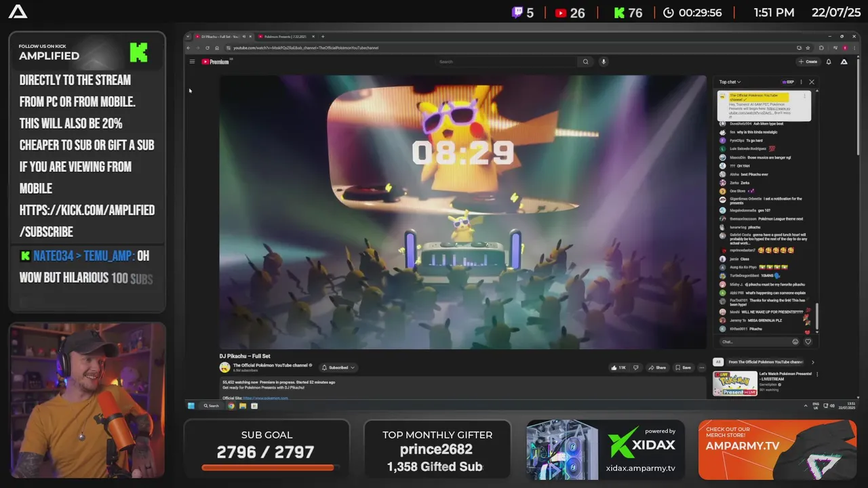The height and width of the screenshot is (488, 868).
Task: Open pinned message options menu
Action: tap(805, 96)
